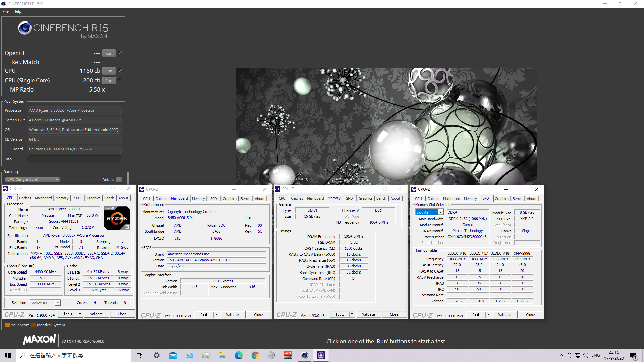Click the Info input field
This screenshot has height=362, width=644.
74,159
